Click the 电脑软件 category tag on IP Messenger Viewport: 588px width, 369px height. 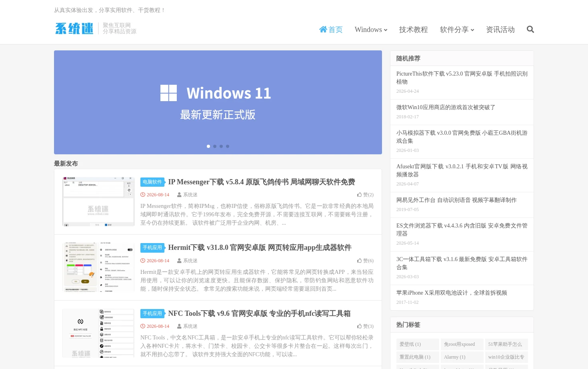click(x=152, y=182)
